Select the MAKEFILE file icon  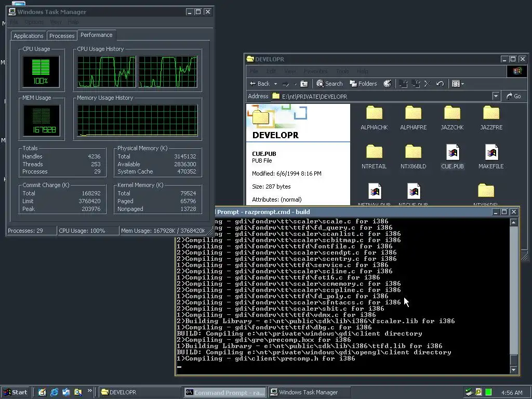point(491,153)
